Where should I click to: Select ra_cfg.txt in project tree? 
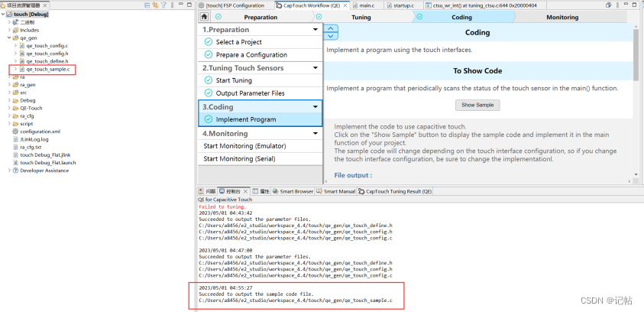31,147
